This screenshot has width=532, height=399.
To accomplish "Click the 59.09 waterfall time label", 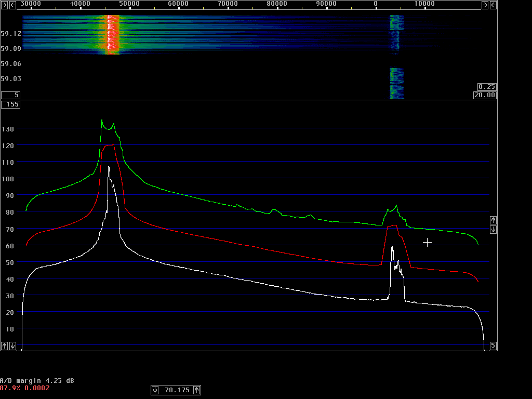I will (x=11, y=48).
